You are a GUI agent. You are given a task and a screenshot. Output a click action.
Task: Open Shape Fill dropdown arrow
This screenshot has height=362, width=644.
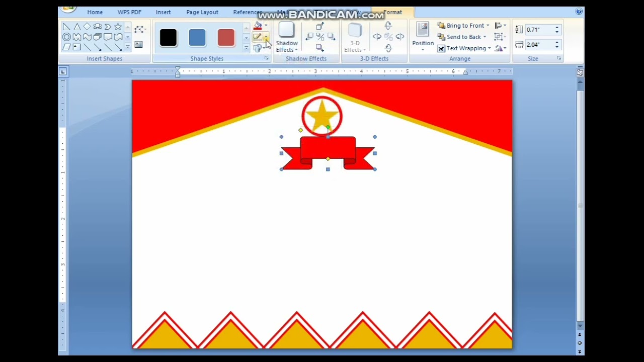[x=266, y=26]
